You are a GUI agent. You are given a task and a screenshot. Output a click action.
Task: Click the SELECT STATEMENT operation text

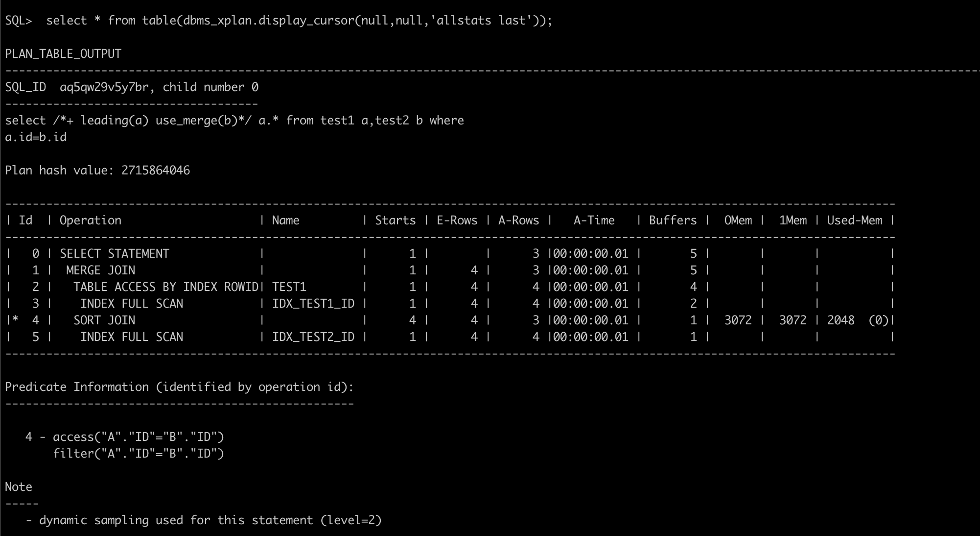115,254
